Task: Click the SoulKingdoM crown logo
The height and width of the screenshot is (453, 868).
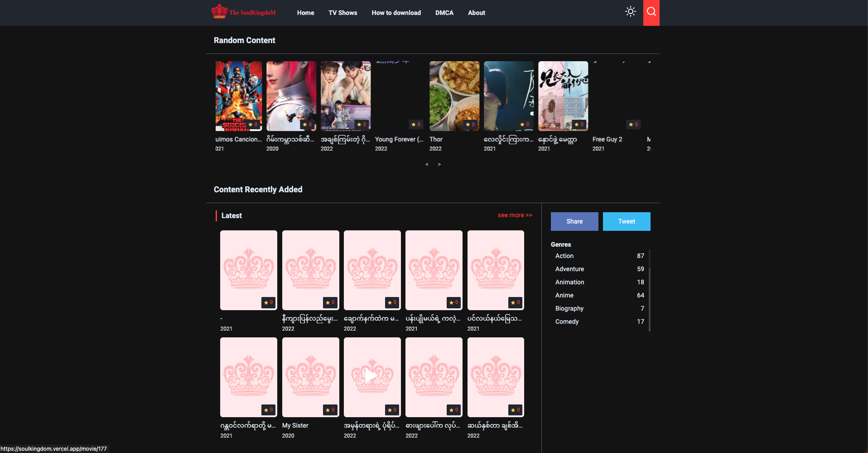Action: coord(220,11)
